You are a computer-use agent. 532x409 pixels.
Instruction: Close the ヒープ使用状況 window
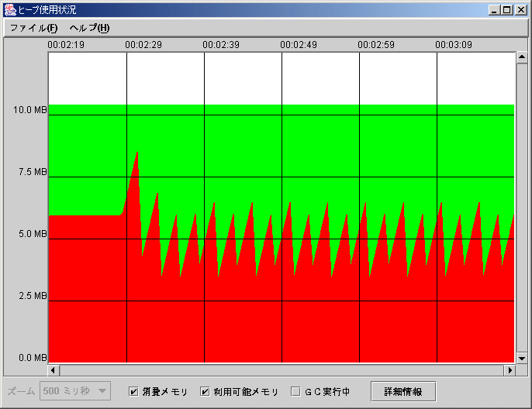[x=521, y=10]
